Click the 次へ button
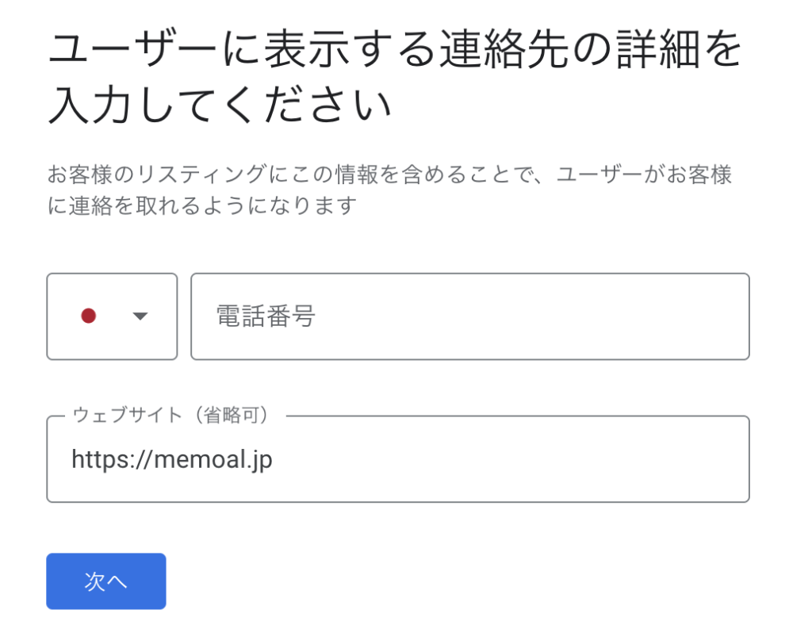Screen dimensions: 812x644 pyautogui.click(x=106, y=581)
